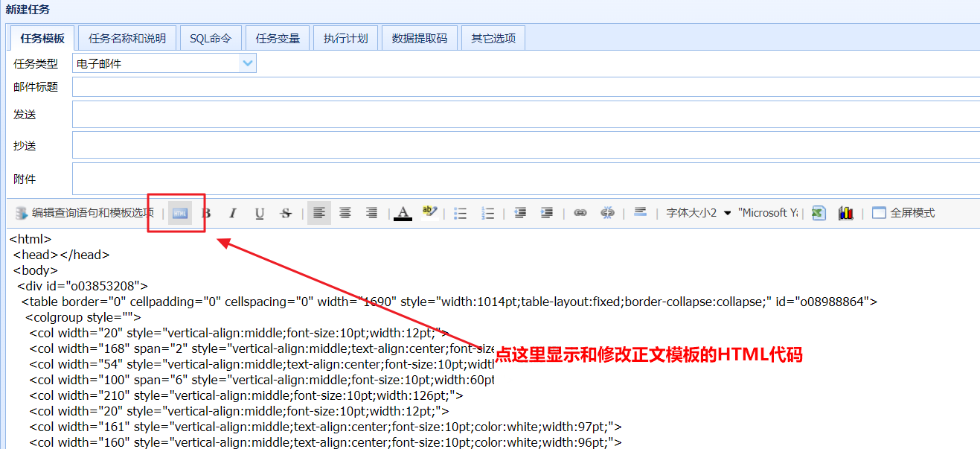This screenshot has width=980, height=449.
Task: Focus the 邮件标题 input field
Action: click(526, 87)
